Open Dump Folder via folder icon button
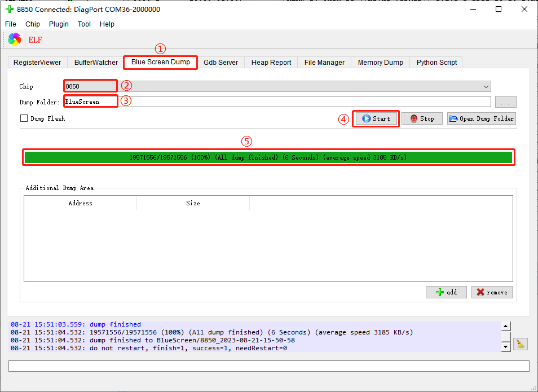The image size is (538, 392). click(x=481, y=118)
